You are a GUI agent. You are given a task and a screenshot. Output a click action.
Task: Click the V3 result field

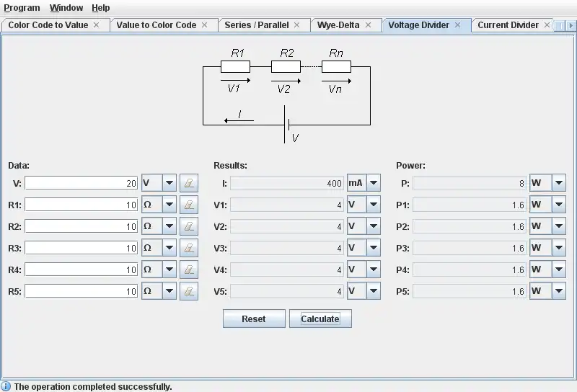coord(286,248)
